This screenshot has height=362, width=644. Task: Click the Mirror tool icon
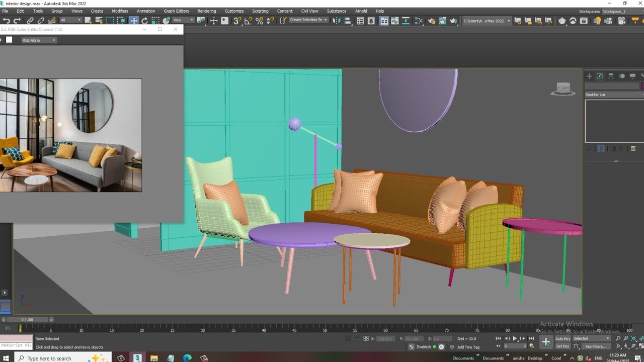(x=337, y=21)
